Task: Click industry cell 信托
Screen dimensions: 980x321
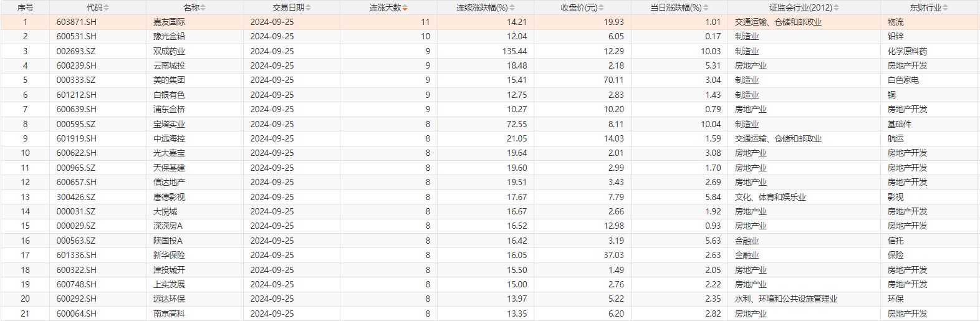Action: pyautogui.click(x=895, y=241)
